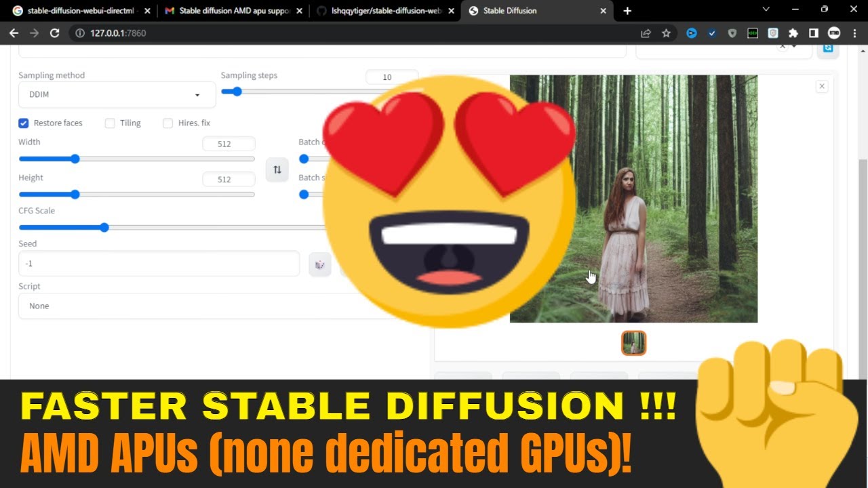Click the Seed input field
The image size is (868, 488).
159,264
